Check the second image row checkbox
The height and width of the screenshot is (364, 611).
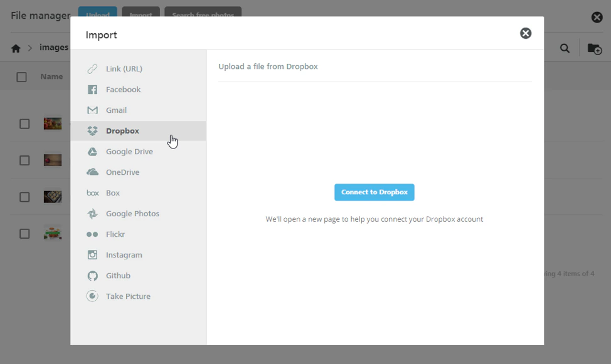coord(24,160)
